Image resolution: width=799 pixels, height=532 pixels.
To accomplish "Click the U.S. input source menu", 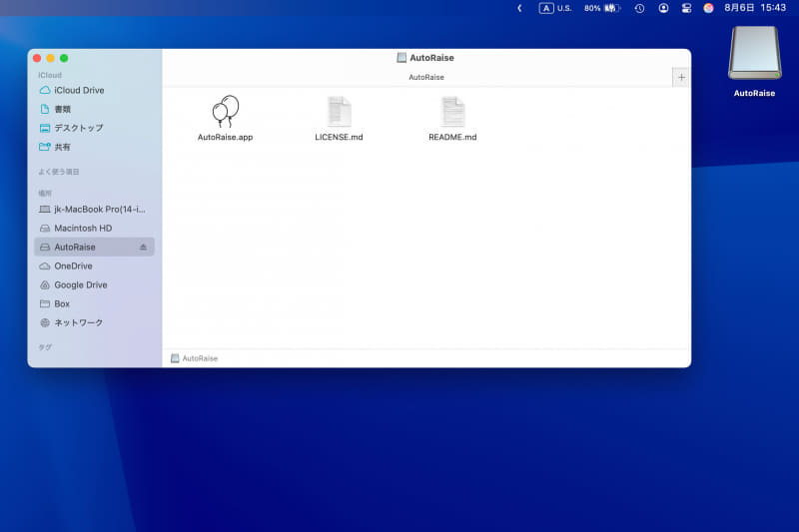I will [x=555, y=8].
